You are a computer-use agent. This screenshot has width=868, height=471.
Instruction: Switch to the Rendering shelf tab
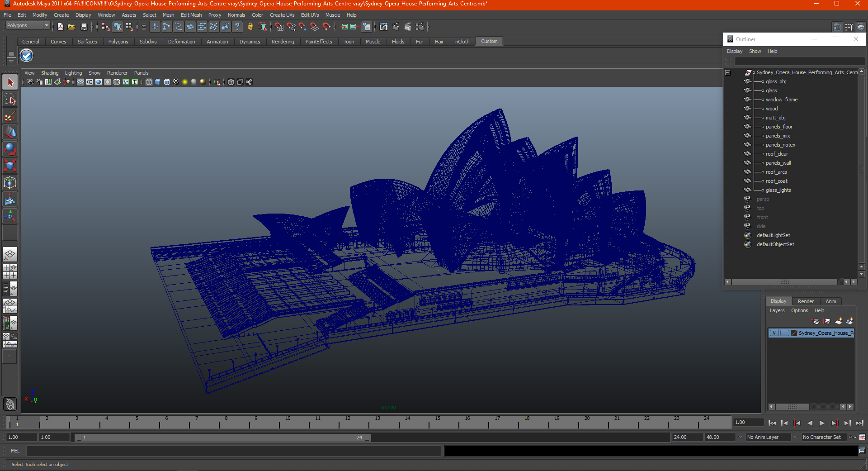tap(283, 42)
